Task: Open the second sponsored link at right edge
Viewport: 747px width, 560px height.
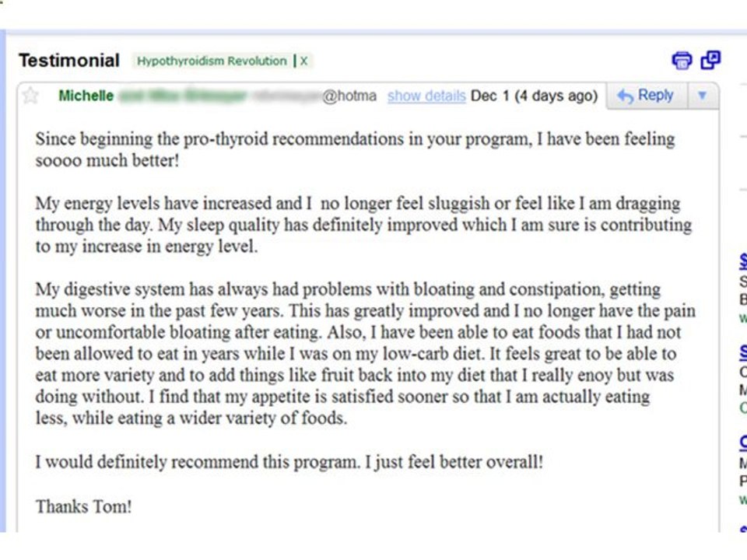Action: (743, 353)
